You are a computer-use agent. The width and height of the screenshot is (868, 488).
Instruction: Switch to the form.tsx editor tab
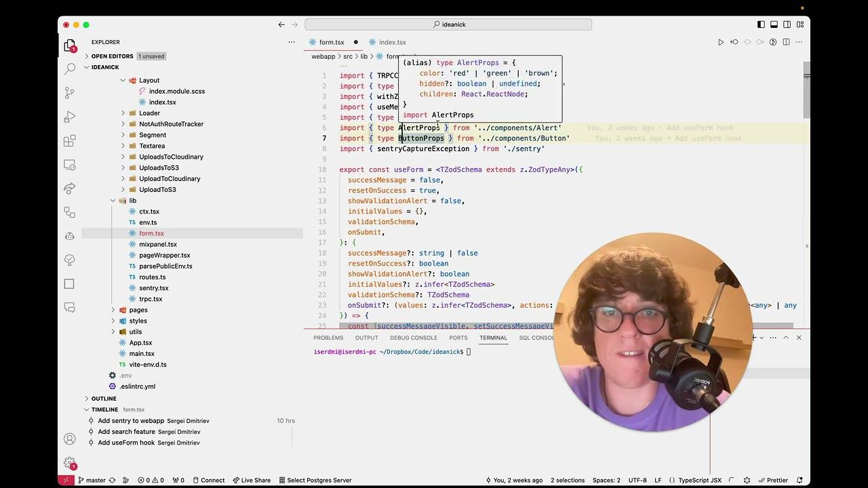332,42
